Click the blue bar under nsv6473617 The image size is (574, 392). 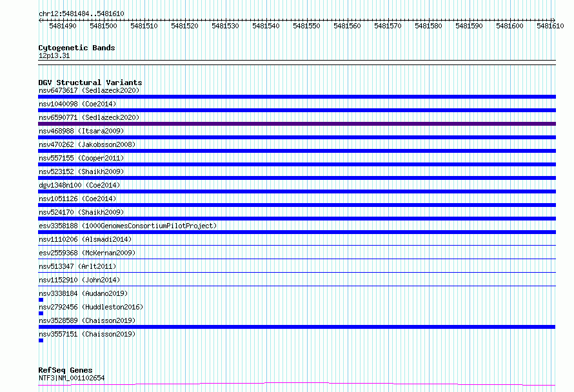(x=297, y=97)
